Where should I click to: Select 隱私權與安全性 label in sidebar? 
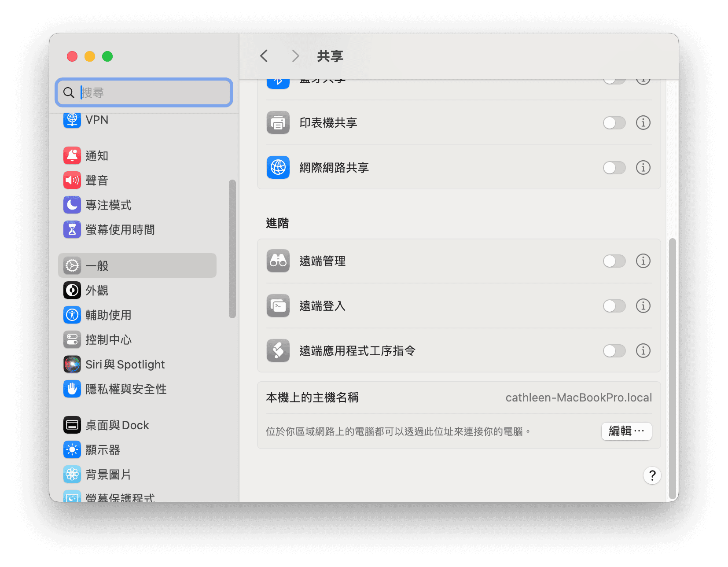(126, 389)
